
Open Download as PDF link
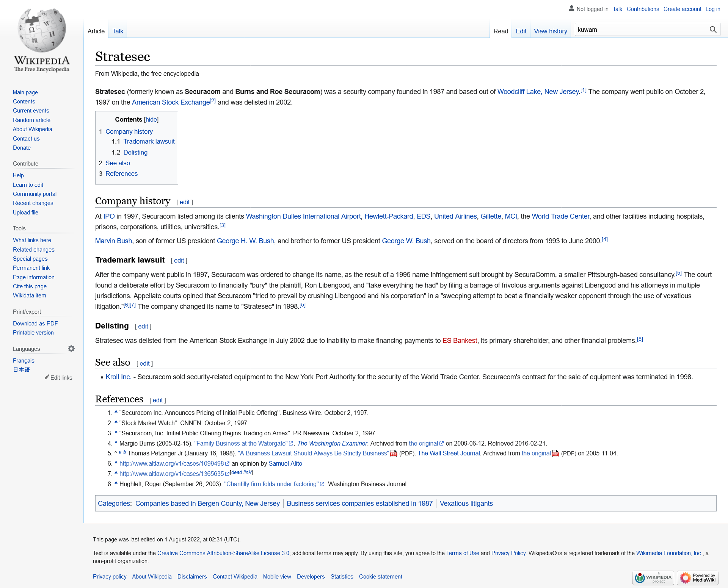click(35, 324)
